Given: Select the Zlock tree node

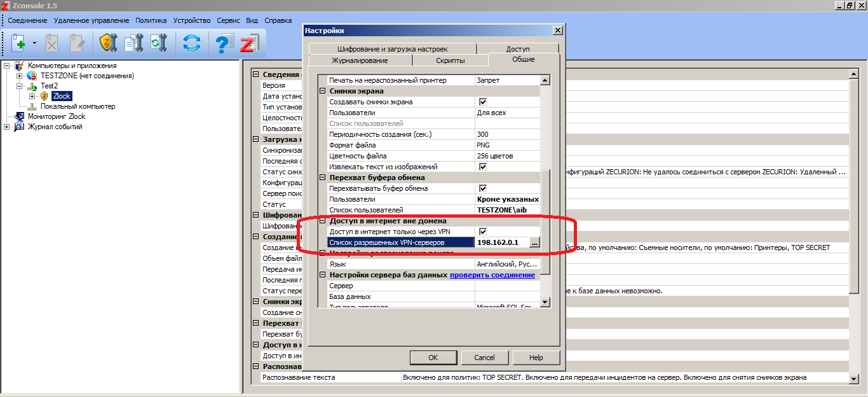Looking at the screenshot, I should click(62, 96).
